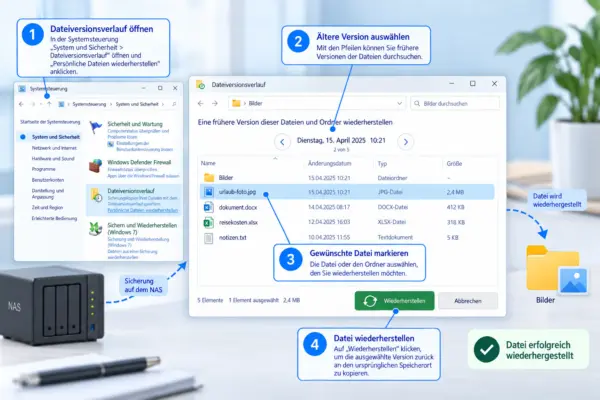The image size is (600, 400).
Task: Click the urlaub-foto.jpg image file icon
Action: (x=209, y=192)
